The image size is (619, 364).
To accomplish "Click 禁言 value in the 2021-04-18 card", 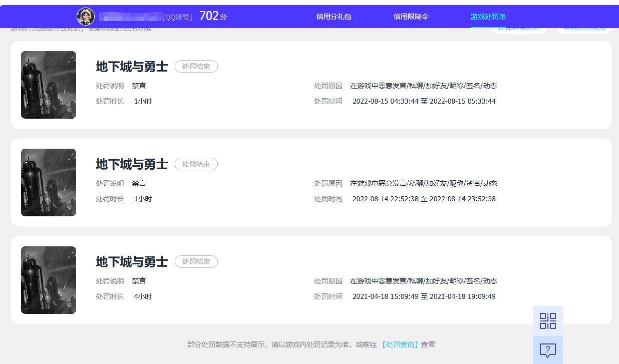I will 139,281.
